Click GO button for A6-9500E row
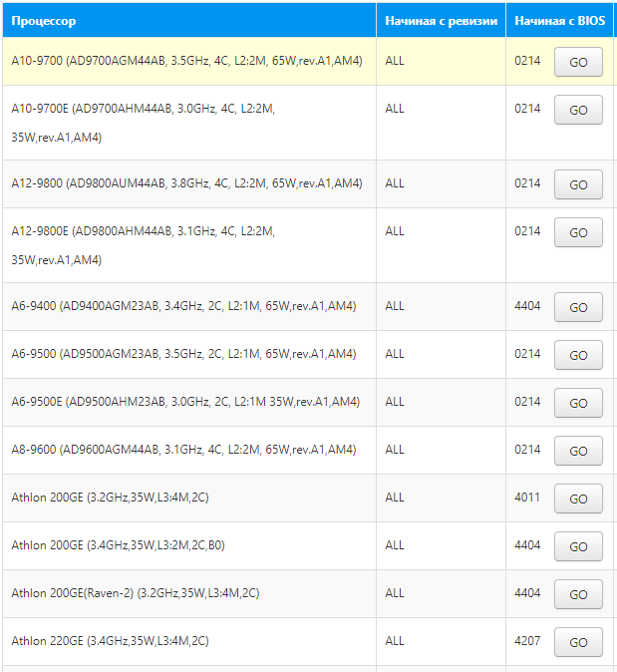The height and width of the screenshot is (672, 617). coord(578,403)
